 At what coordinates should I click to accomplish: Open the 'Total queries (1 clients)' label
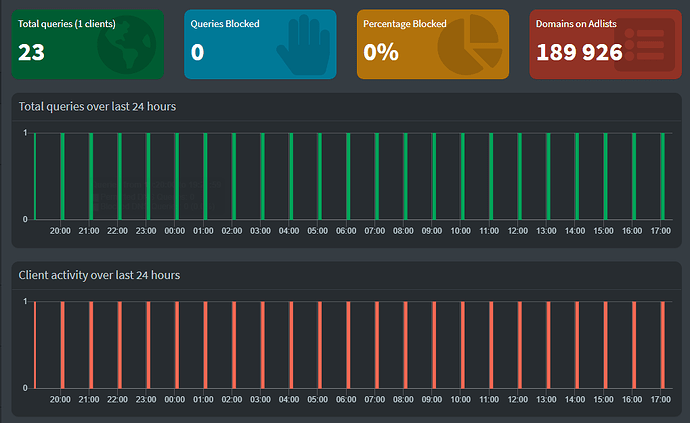pos(67,24)
